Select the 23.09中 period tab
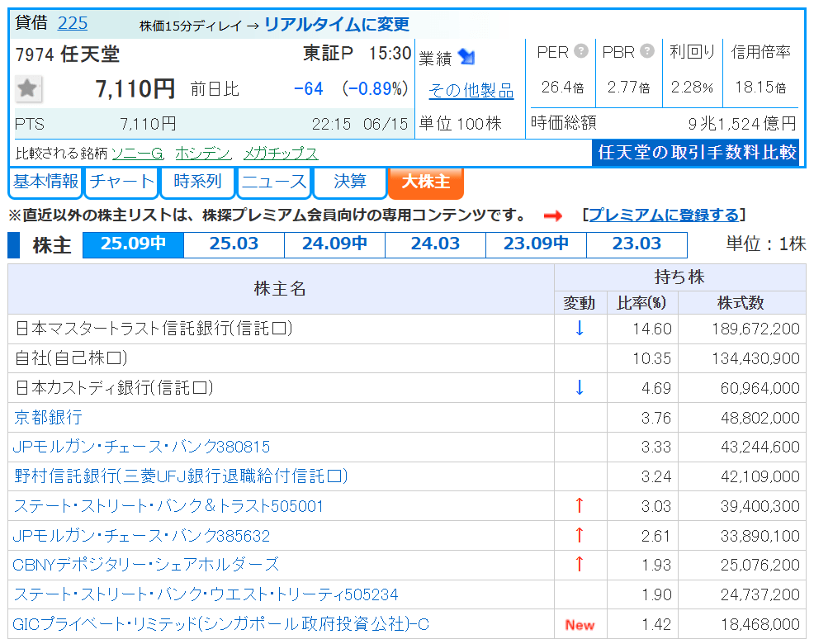This screenshot has width=814, height=644. click(x=537, y=244)
